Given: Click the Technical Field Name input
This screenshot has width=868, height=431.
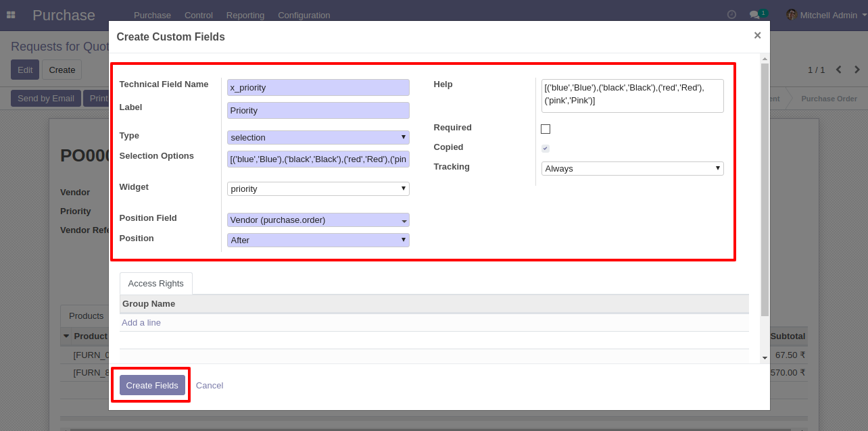Looking at the screenshot, I should tap(318, 87).
